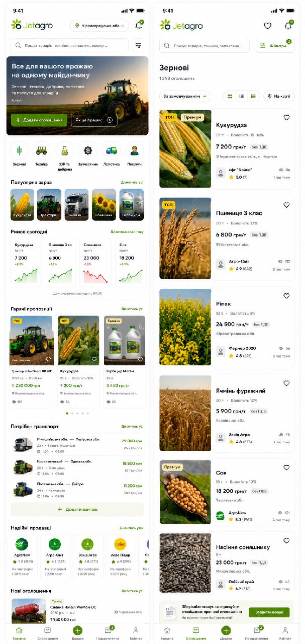Open favorites heart icon in listings header
This screenshot has height=644, width=305.
[268, 26]
